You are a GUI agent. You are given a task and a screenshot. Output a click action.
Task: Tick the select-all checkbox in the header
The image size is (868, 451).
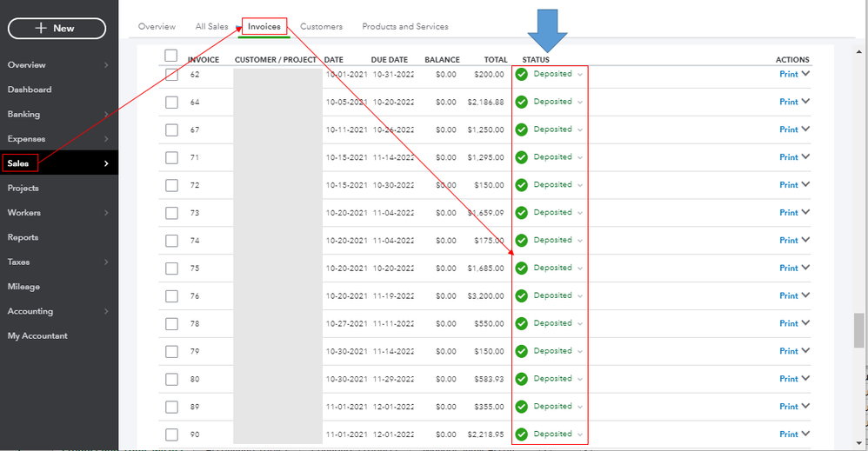(x=171, y=56)
